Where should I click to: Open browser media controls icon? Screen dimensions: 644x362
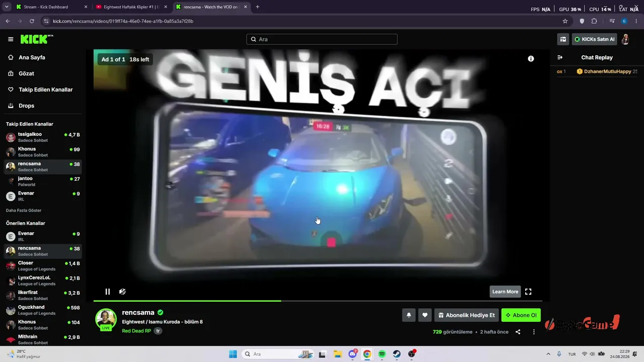click(x=612, y=21)
